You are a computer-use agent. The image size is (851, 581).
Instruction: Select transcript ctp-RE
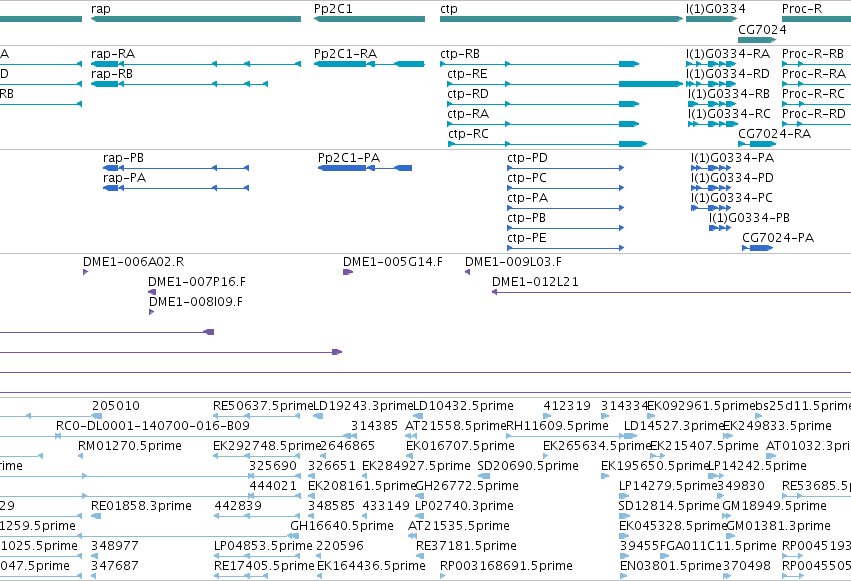click(467, 74)
